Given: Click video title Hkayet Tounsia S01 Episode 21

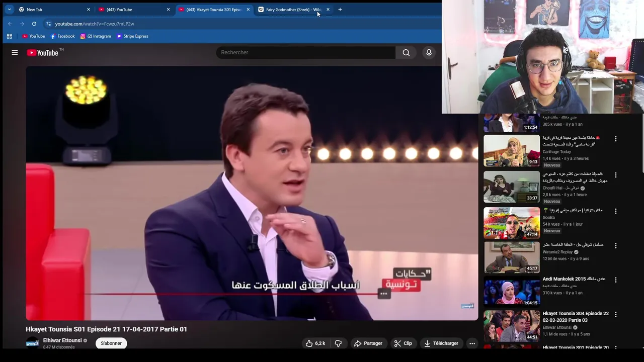Looking at the screenshot, I should [106, 329].
